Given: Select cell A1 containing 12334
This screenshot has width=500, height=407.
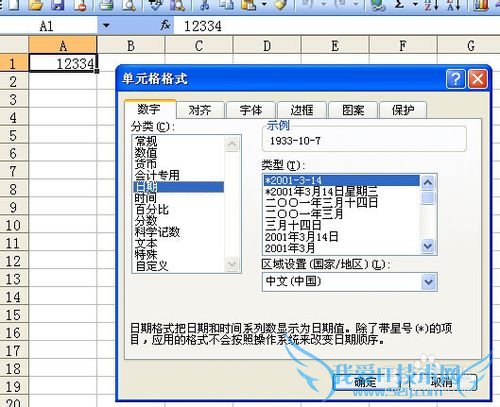Looking at the screenshot, I should tap(63, 63).
